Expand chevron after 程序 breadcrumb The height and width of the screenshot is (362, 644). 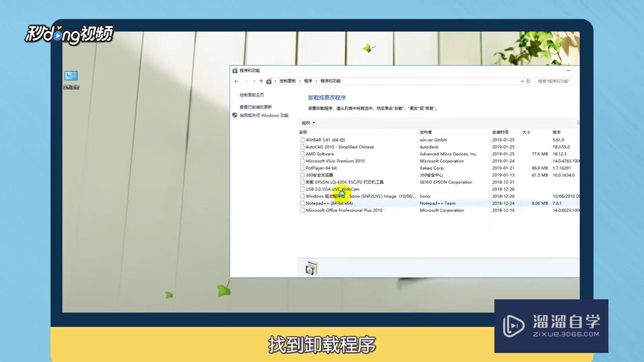316,81
